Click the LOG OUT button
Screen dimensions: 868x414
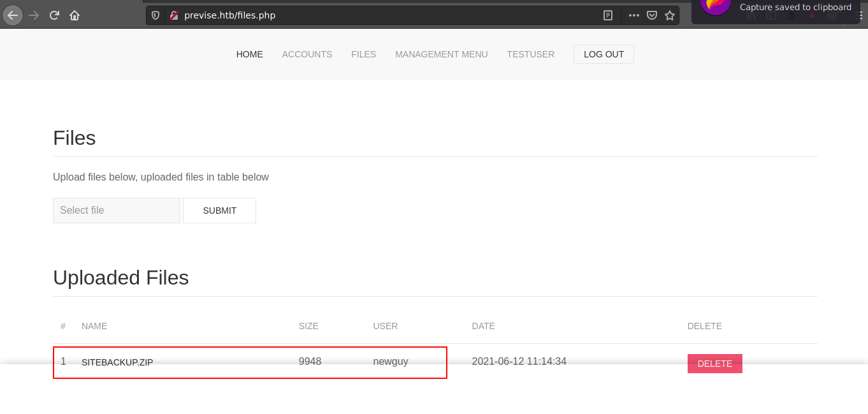603,54
